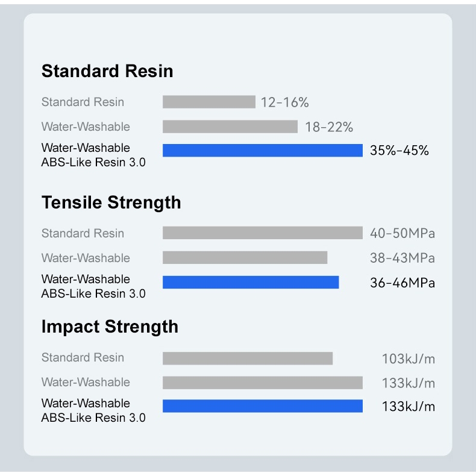Click the "12-16%" value text
Viewport: 476px width, 476px height.
pyautogui.click(x=284, y=102)
